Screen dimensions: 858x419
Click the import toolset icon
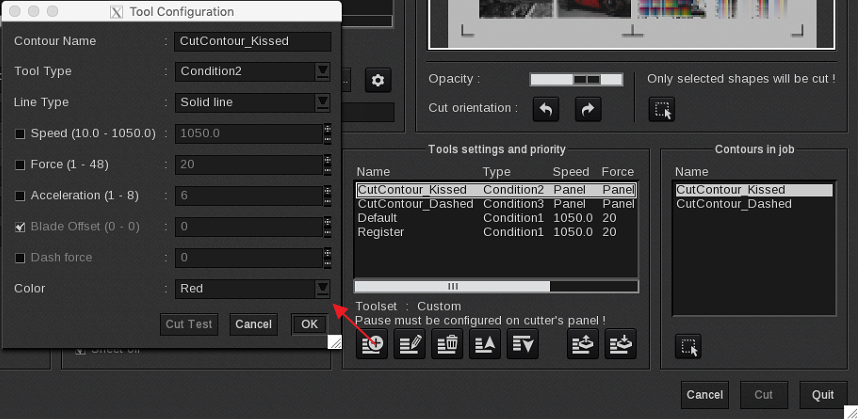click(621, 345)
